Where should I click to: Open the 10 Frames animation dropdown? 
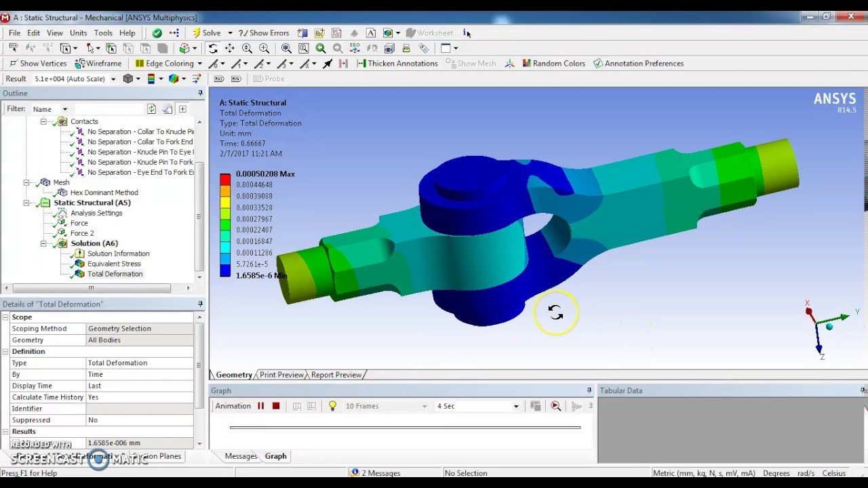[424, 405]
